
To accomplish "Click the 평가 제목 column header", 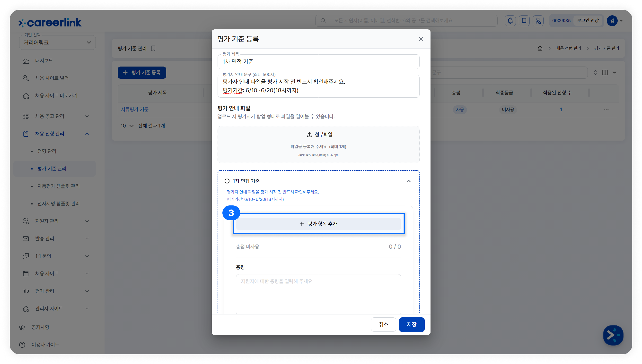I will tap(157, 93).
